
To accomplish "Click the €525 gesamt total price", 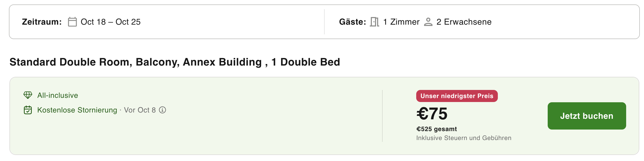I will coord(436,129).
